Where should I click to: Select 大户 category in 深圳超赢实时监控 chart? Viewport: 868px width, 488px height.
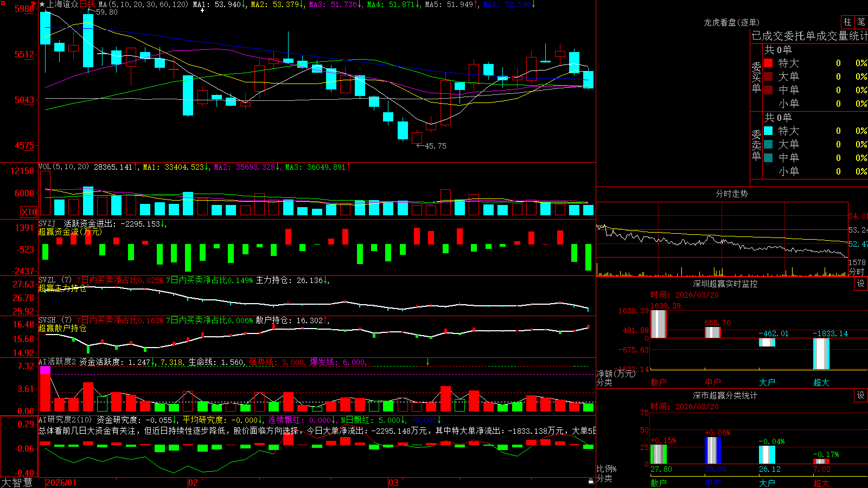767,382
